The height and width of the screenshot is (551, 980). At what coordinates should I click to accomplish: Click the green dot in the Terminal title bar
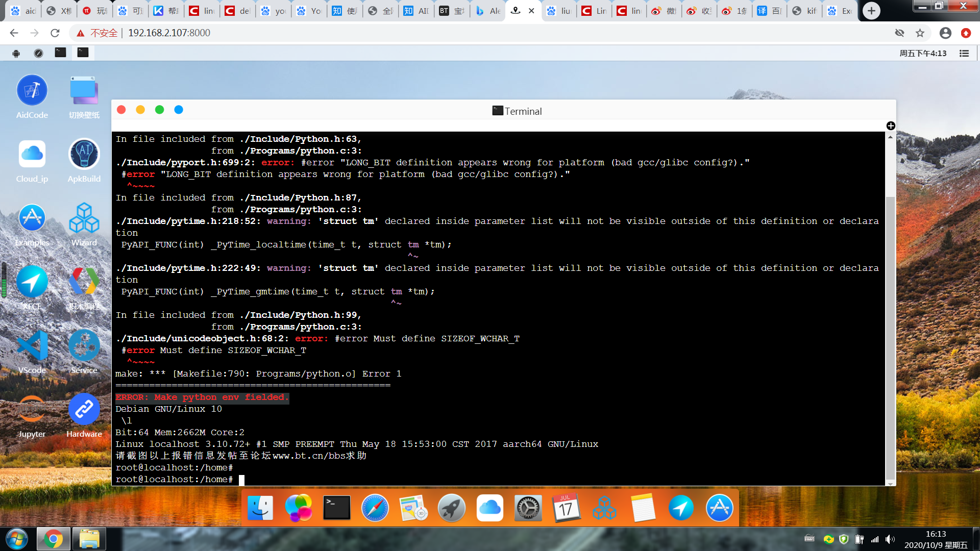[x=159, y=110]
